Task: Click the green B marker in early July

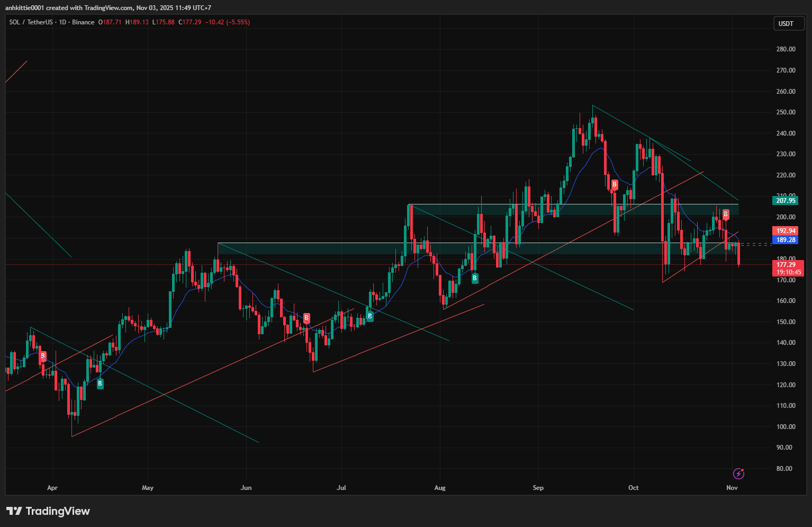Action: pos(370,316)
